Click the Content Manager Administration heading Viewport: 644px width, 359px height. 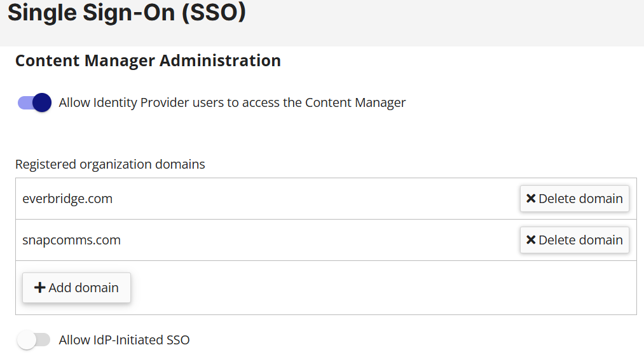pos(148,61)
